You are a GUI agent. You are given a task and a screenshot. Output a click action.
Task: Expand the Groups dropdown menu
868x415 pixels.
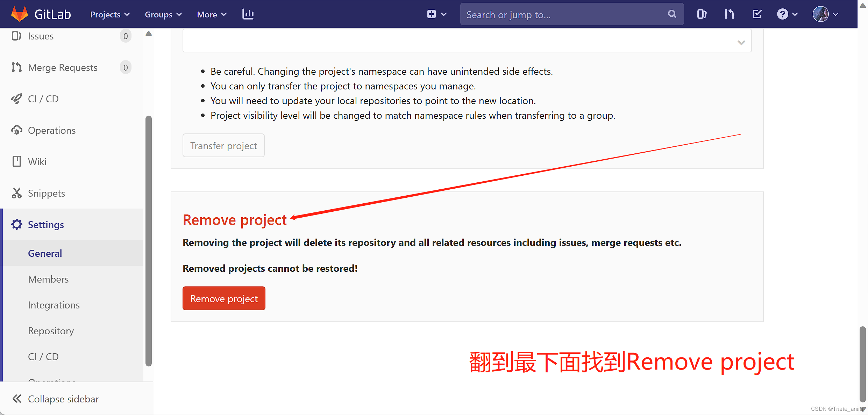point(163,14)
